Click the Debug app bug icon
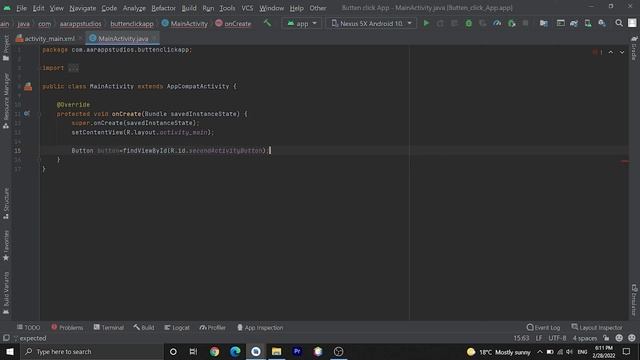This screenshot has height=360, width=640. point(469,23)
